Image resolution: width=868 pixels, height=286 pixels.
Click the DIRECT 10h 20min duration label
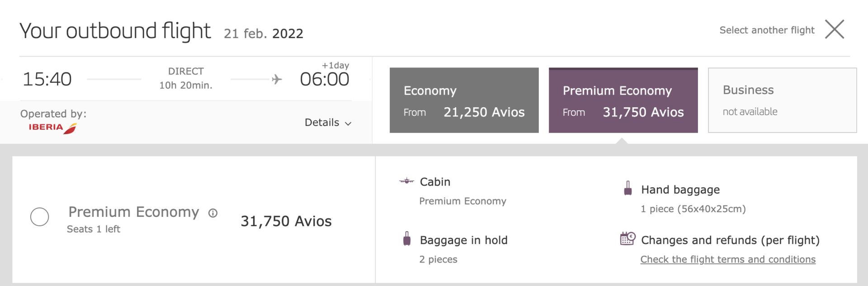click(186, 78)
